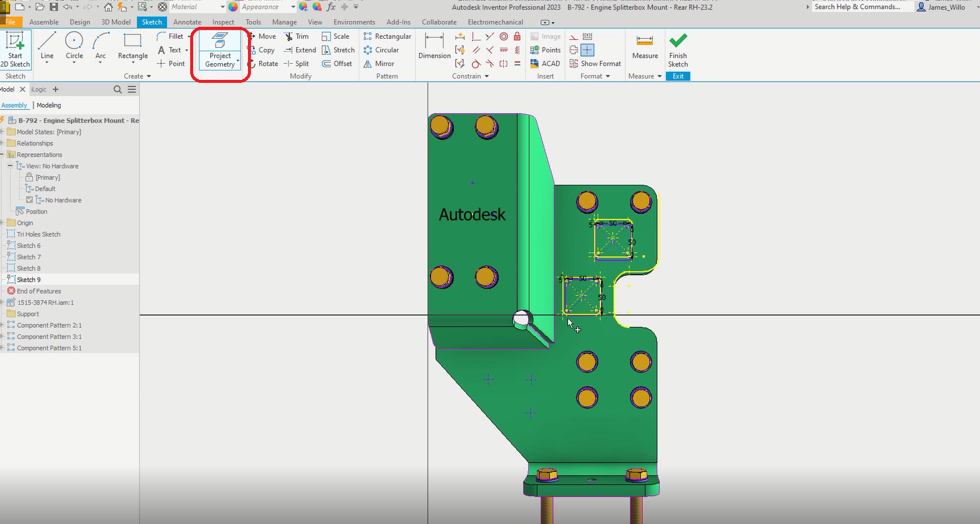980x524 pixels.
Task: Toggle Show Format option
Action: point(595,64)
